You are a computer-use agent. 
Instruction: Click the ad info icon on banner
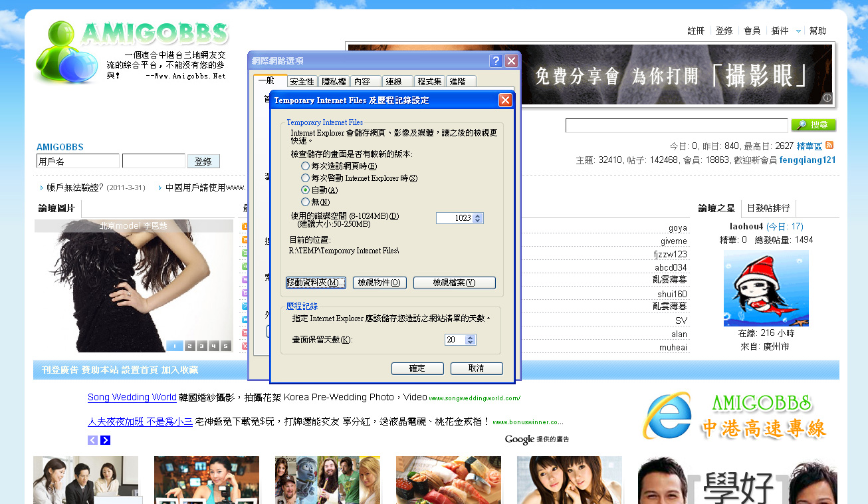point(827,98)
